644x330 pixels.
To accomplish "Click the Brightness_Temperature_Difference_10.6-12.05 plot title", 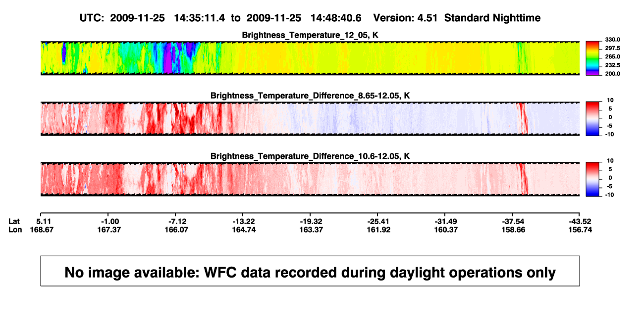I will 310,156.
